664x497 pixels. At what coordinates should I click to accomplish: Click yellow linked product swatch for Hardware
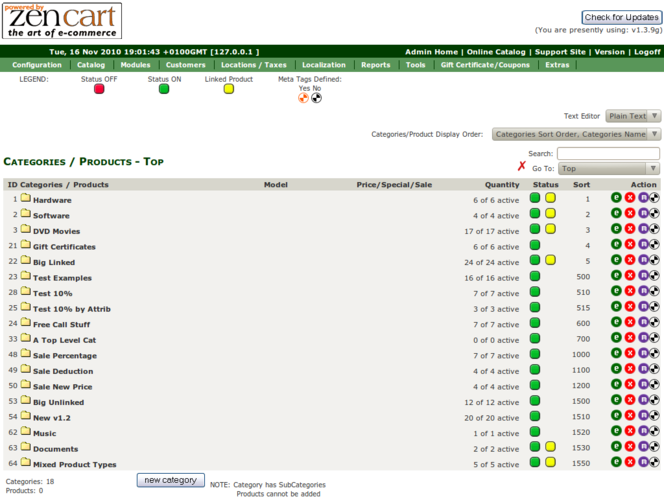pos(550,199)
